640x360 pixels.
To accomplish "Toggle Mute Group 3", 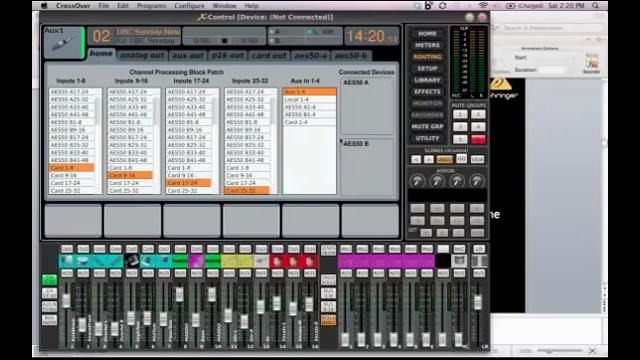I will pyautogui.click(x=460, y=127).
